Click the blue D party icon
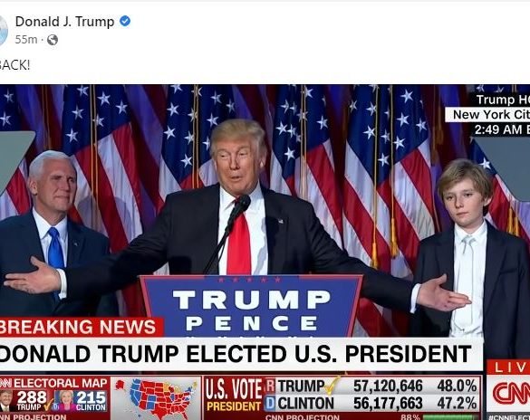The image size is (530, 420). [270, 404]
